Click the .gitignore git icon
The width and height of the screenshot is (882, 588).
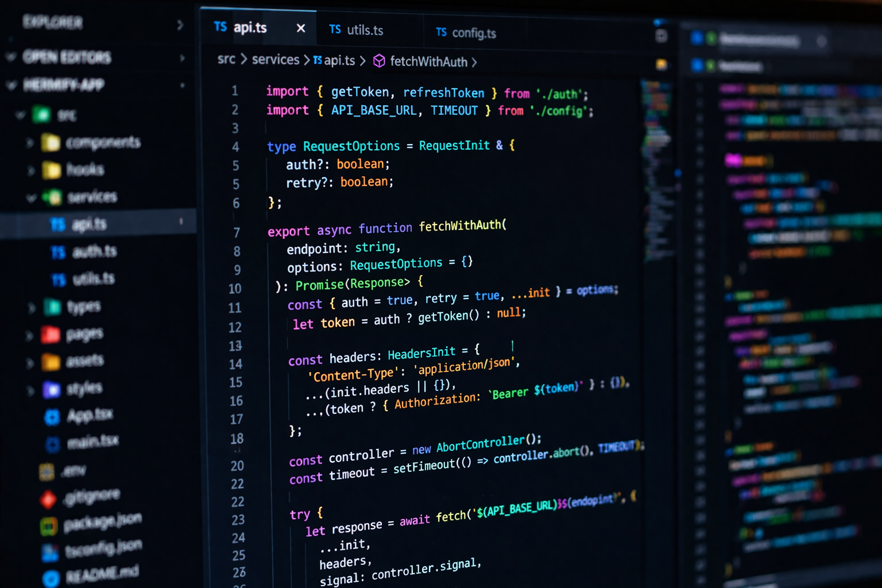pyautogui.click(x=48, y=500)
